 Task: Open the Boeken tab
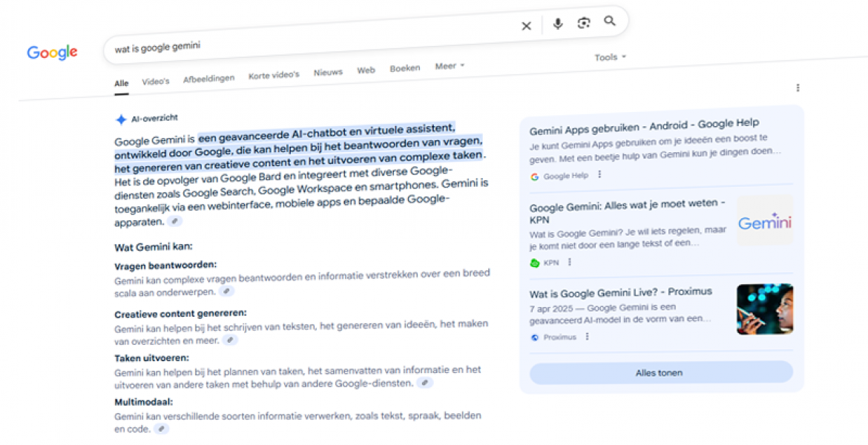pyautogui.click(x=404, y=68)
